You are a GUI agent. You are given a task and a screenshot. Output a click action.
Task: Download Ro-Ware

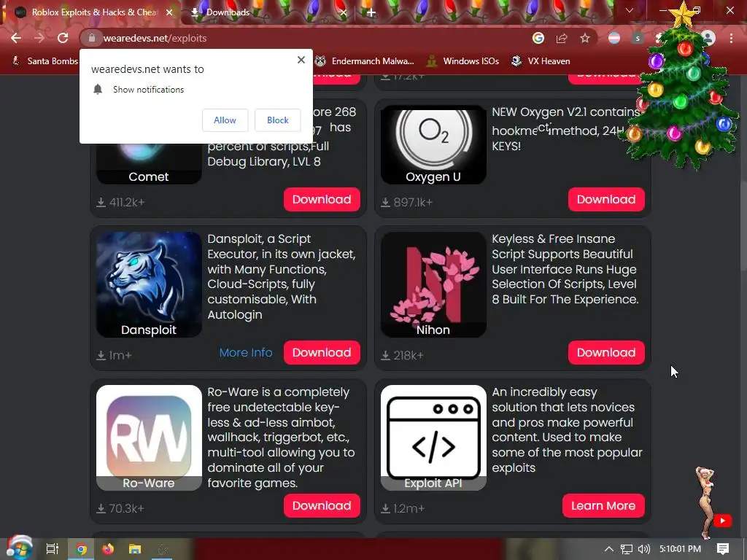[322, 506]
